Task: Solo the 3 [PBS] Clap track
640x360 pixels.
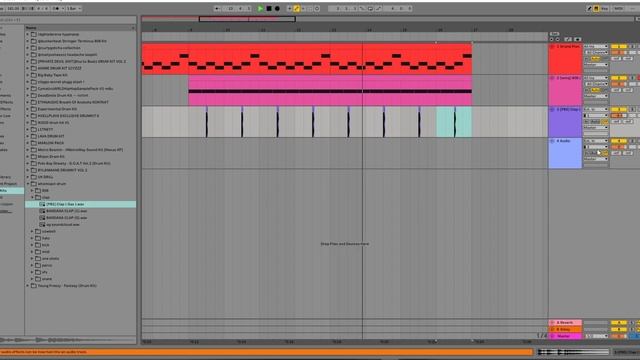Action: [632, 110]
